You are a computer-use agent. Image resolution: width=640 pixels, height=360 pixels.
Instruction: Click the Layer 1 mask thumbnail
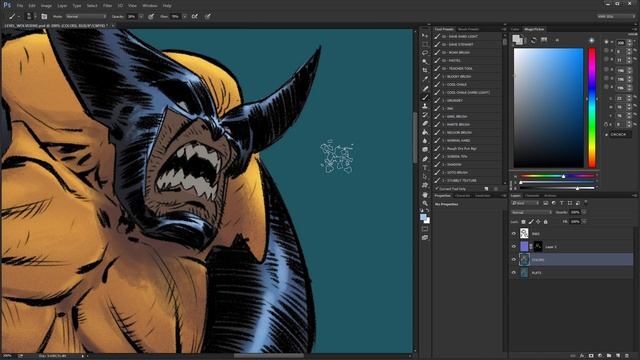[x=538, y=247]
